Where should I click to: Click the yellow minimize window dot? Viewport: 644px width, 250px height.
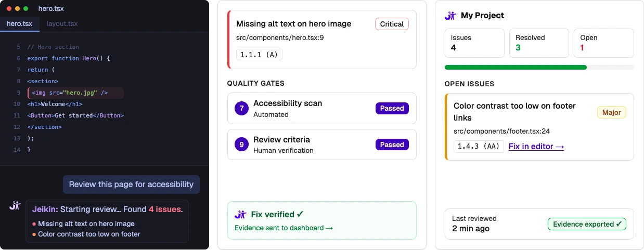coord(18,9)
